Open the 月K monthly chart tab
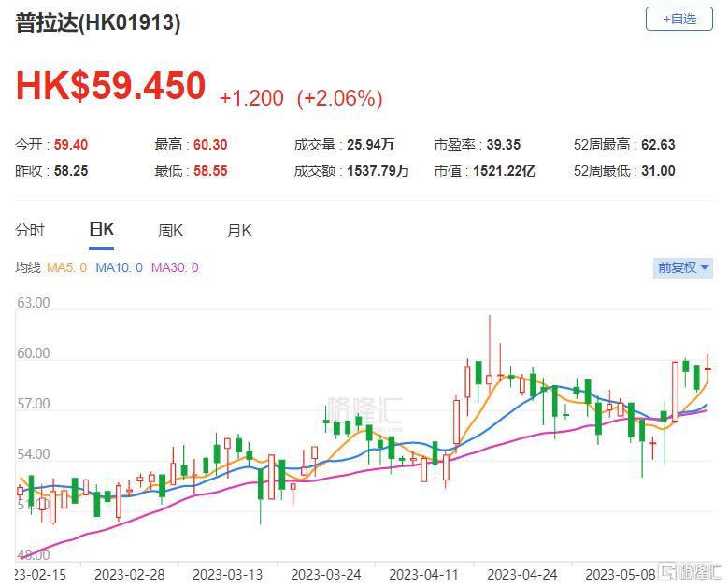This screenshot has height=587, width=728. pos(239,230)
